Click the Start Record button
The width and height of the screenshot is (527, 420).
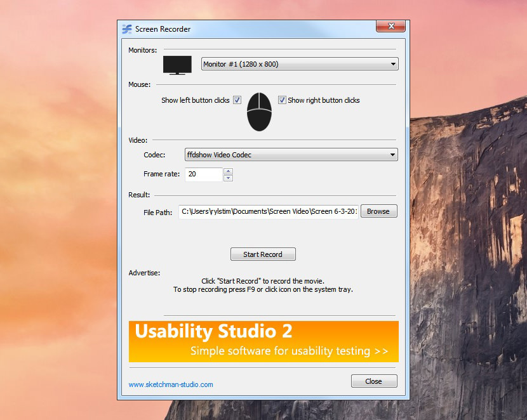[x=263, y=254]
